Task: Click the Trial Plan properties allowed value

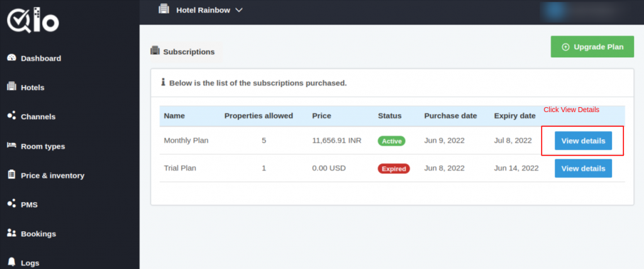Action: (x=264, y=168)
